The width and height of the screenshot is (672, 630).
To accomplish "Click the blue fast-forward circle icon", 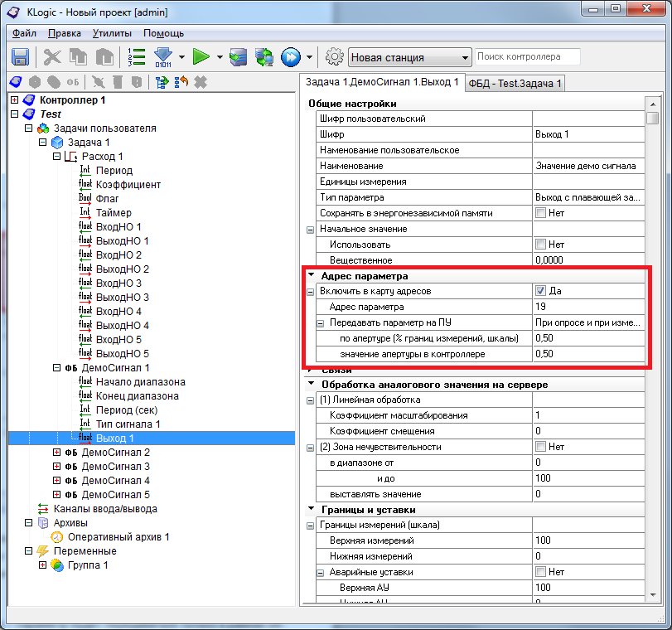I will [290, 57].
